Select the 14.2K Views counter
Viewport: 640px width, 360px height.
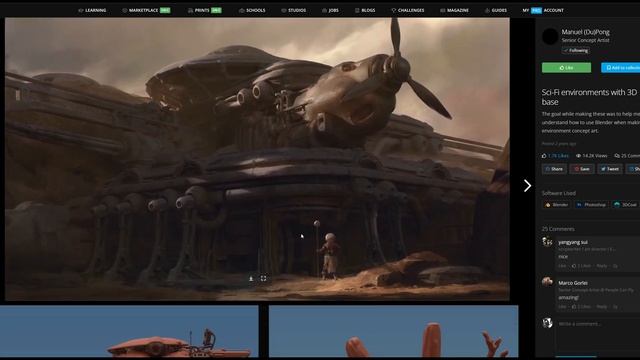coord(591,156)
